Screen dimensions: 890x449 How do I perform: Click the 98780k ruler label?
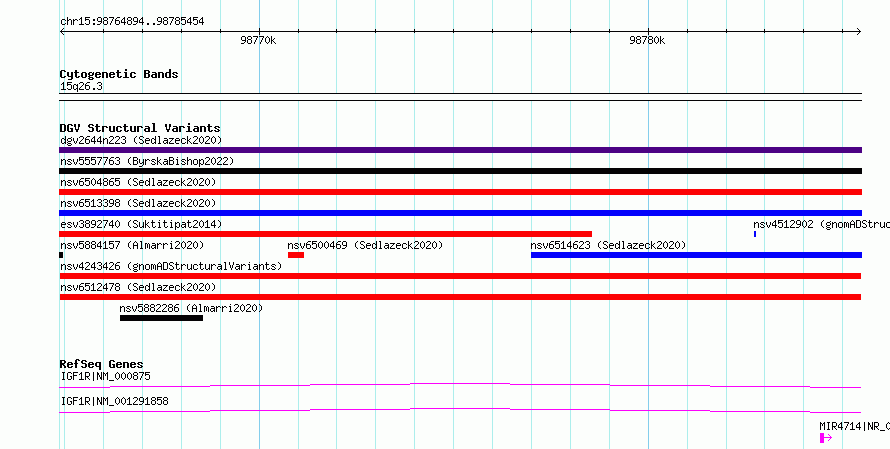coord(647,41)
